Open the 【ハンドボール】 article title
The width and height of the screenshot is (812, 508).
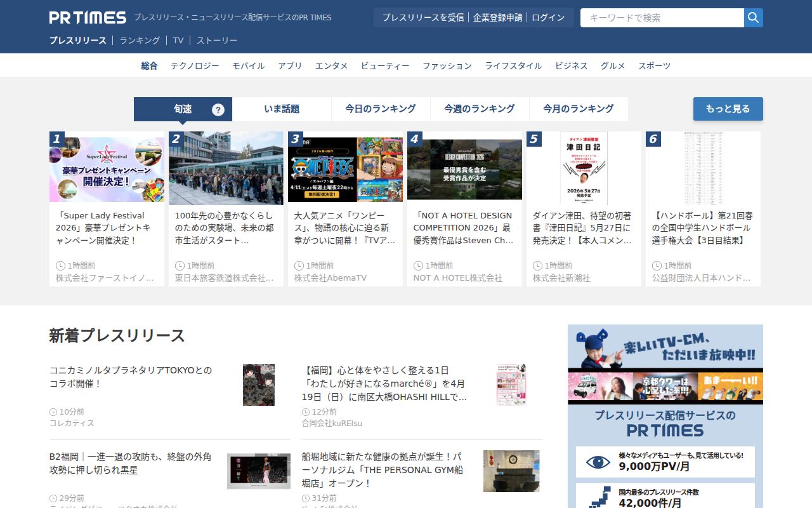[703, 228]
